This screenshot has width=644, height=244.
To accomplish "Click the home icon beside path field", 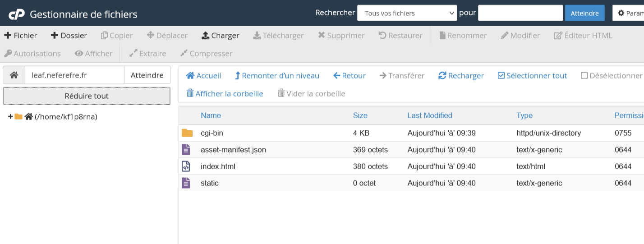I will 14,75.
